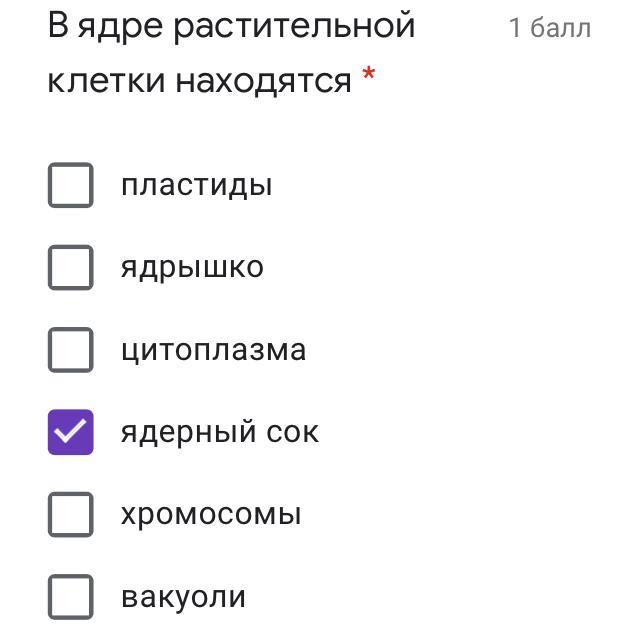This screenshot has height=640, width=640.
Task: Click the words В ядре in the title
Action: (106, 26)
